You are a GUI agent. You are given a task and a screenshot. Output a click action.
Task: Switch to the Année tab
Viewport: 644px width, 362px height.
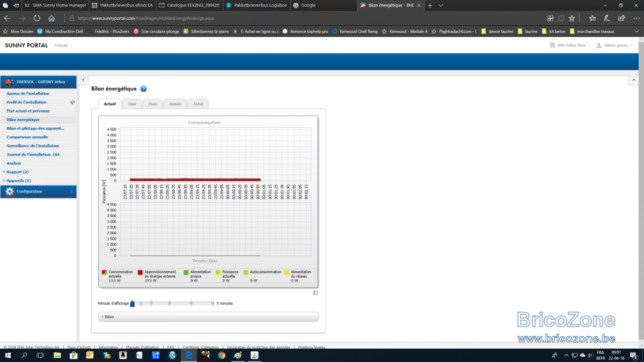point(175,104)
